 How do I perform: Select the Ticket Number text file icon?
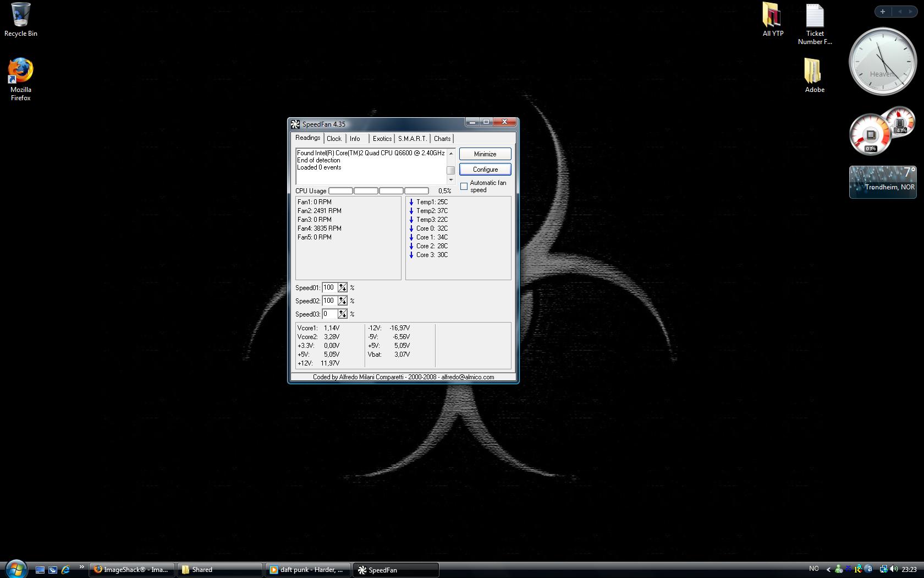pyautogui.click(x=815, y=24)
